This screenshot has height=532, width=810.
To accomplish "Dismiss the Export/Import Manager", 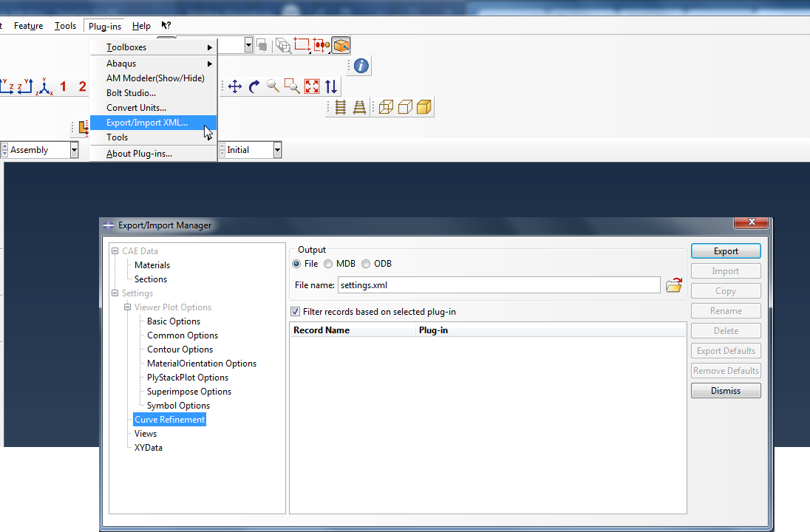I will click(x=725, y=390).
